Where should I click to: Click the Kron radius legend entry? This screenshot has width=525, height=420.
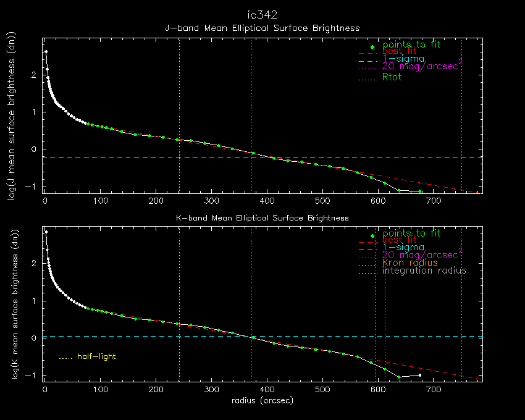409,263
